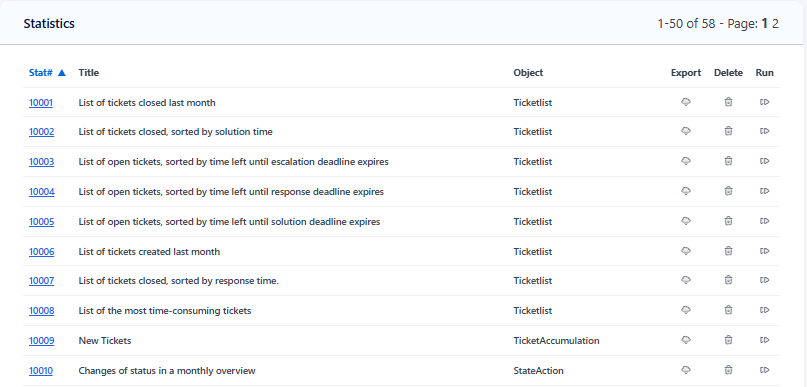Open statistic number 10005 link
Image resolution: width=807 pixels, height=387 pixels.
41,221
